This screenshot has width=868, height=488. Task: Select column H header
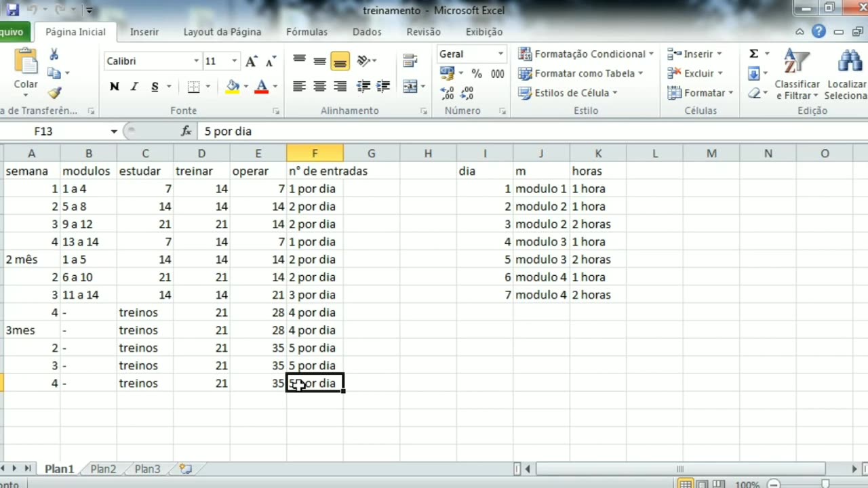coord(428,154)
